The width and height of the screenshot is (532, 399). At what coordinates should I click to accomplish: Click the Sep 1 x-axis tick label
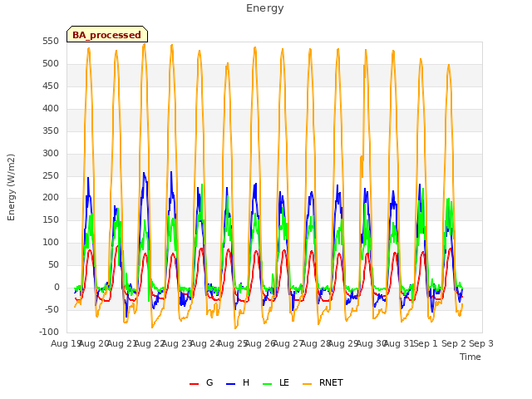(x=426, y=343)
